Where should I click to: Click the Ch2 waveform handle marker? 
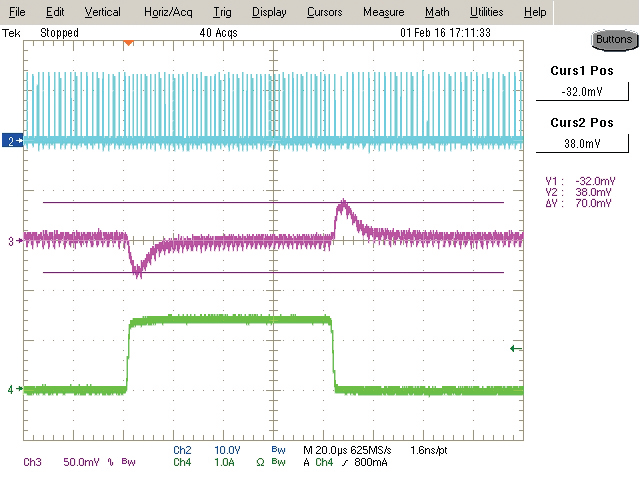tap(12, 142)
